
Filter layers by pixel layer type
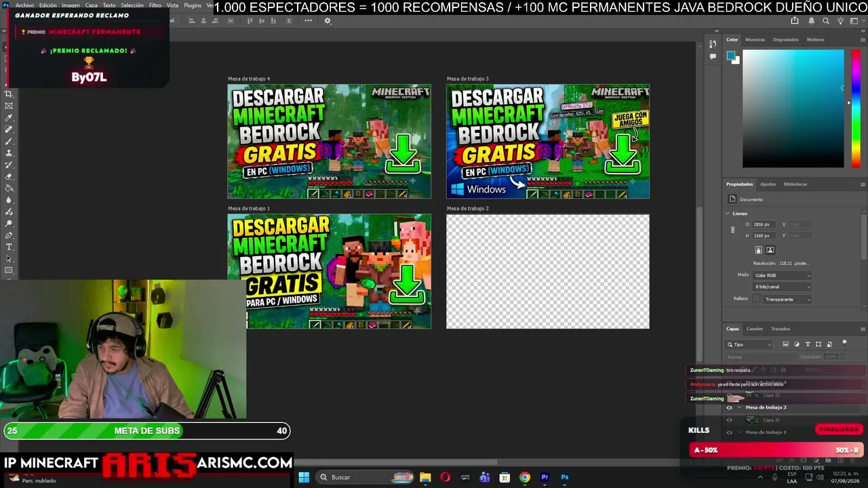click(x=785, y=344)
